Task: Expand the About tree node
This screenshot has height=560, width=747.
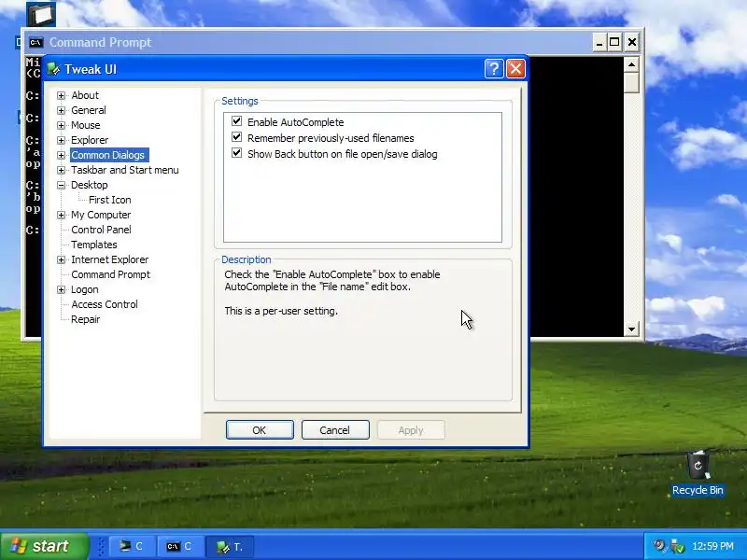Action: point(61,96)
